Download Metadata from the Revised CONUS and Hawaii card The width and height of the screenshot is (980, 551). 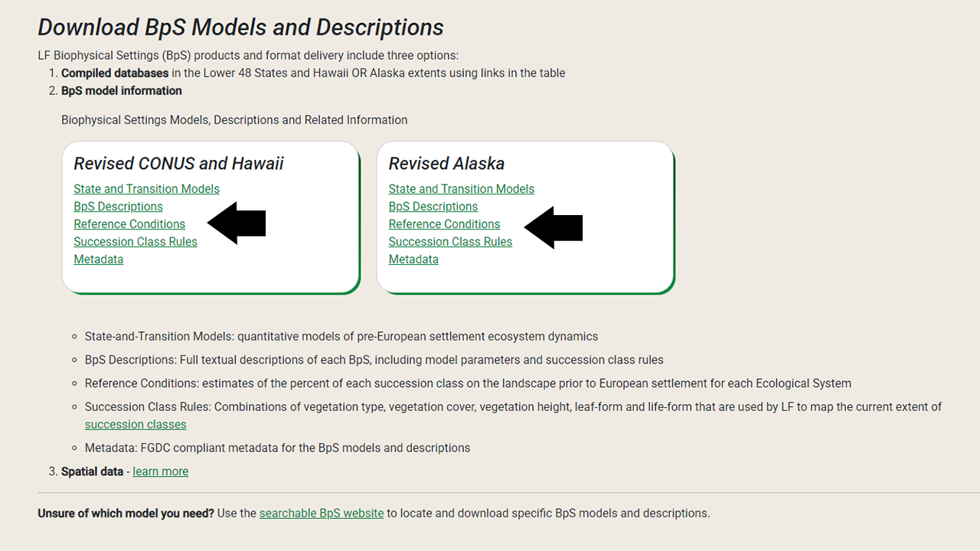[98, 259]
